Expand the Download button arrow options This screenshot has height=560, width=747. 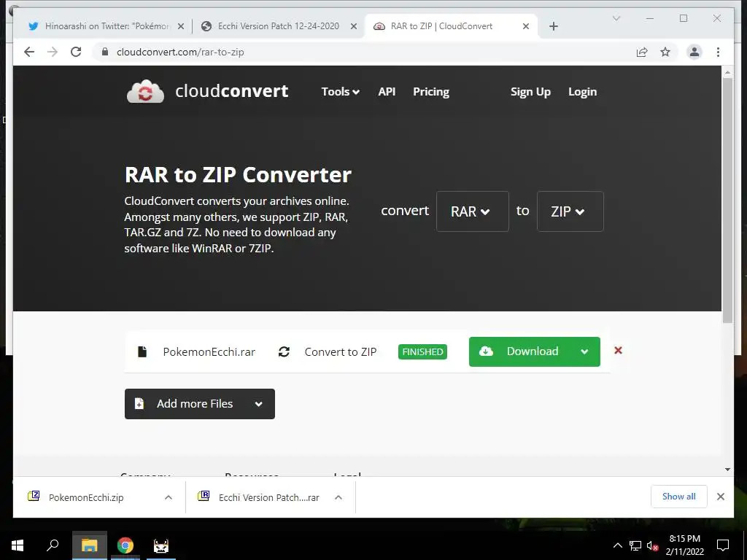coord(584,352)
